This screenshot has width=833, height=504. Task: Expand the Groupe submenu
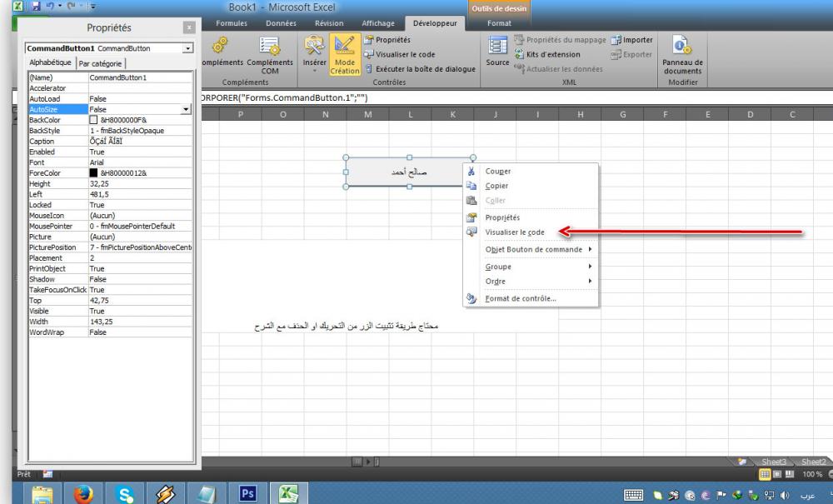[531, 267]
